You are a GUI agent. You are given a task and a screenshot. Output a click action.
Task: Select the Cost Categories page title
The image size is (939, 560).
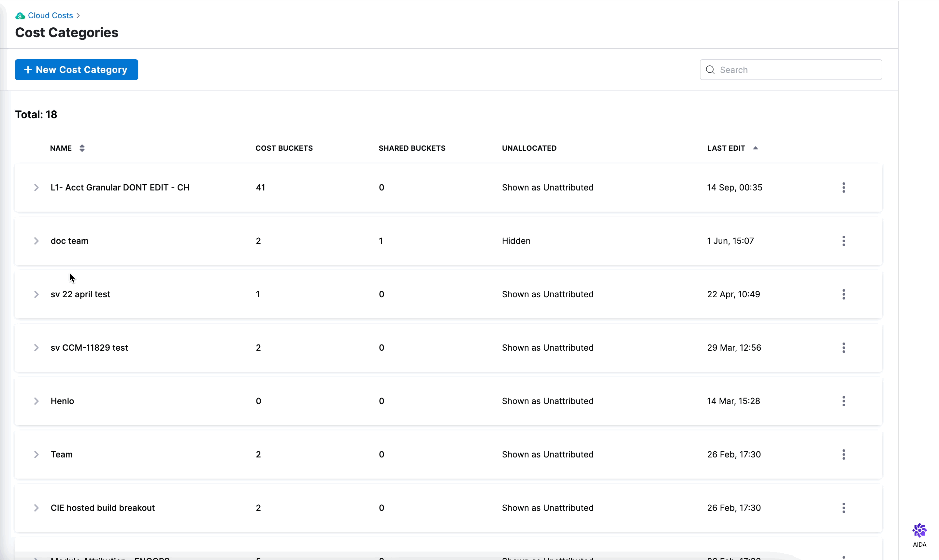point(67,32)
